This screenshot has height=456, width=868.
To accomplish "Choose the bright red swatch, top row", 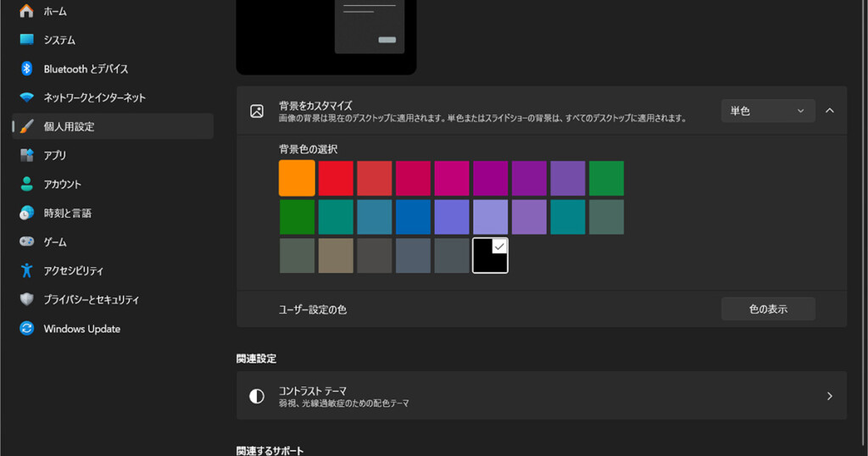I will (336, 178).
